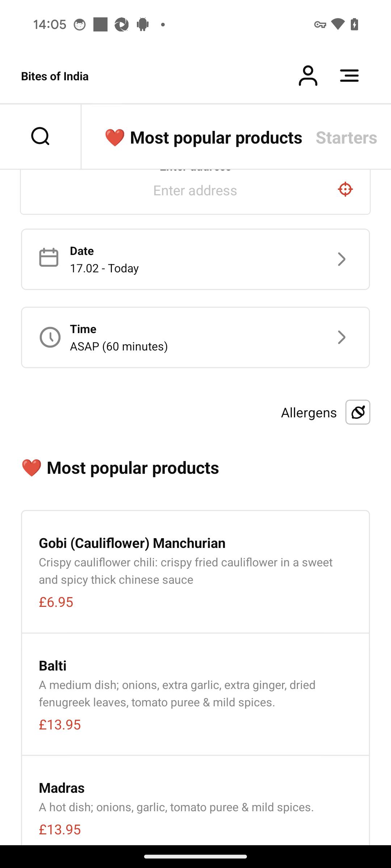Image resolution: width=391 pixels, height=868 pixels.
Task: Open the user account profile icon
Action: (308, 76)
